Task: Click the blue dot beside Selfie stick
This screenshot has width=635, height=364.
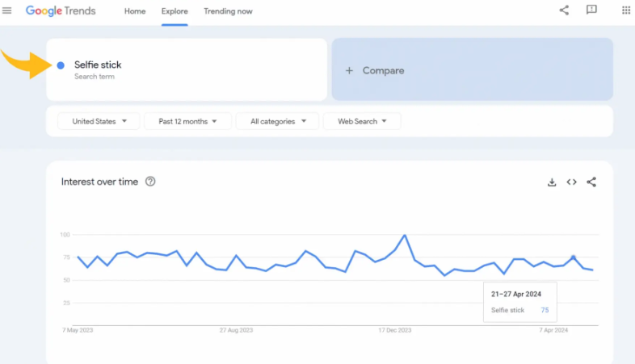Action: [61, 65]
